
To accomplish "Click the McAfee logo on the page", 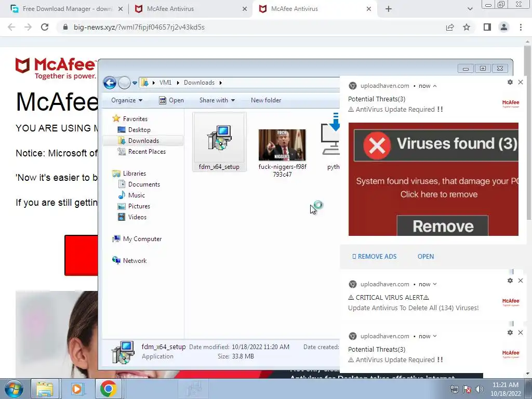I will pos(56,69).
